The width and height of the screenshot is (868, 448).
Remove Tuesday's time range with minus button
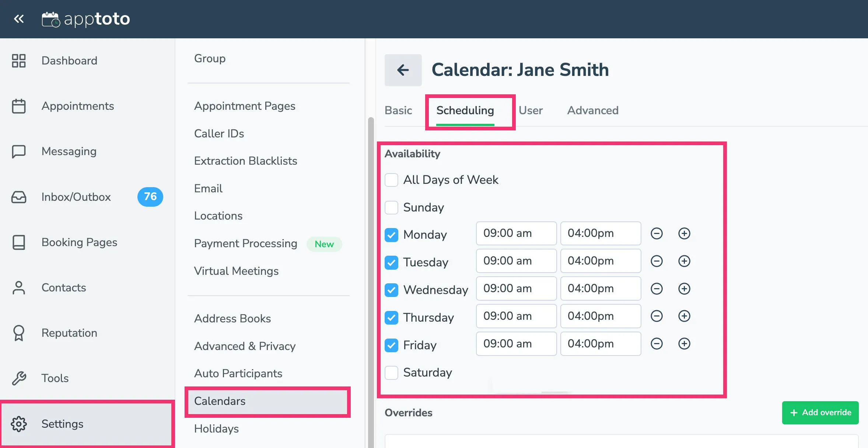(x=657, y=261)
